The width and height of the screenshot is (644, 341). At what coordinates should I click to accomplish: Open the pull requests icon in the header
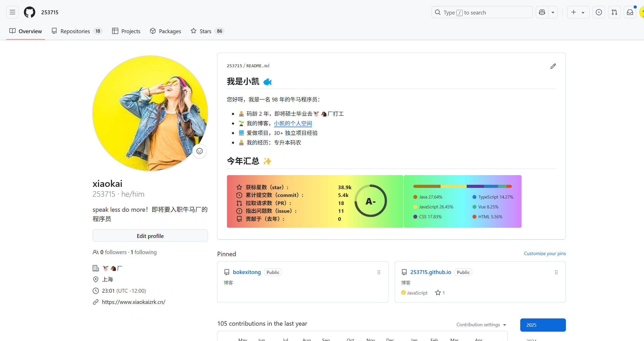[x=614, y=12]
